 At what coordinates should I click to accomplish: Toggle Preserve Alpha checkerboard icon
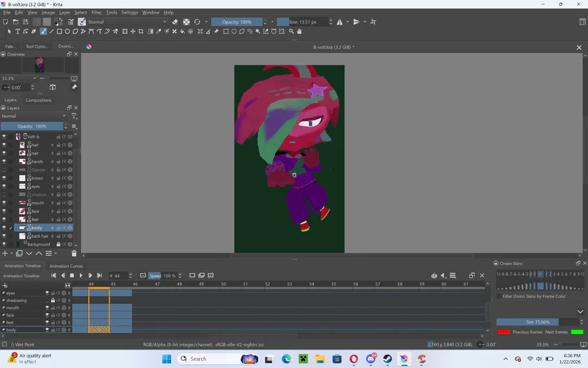(186, 22)
